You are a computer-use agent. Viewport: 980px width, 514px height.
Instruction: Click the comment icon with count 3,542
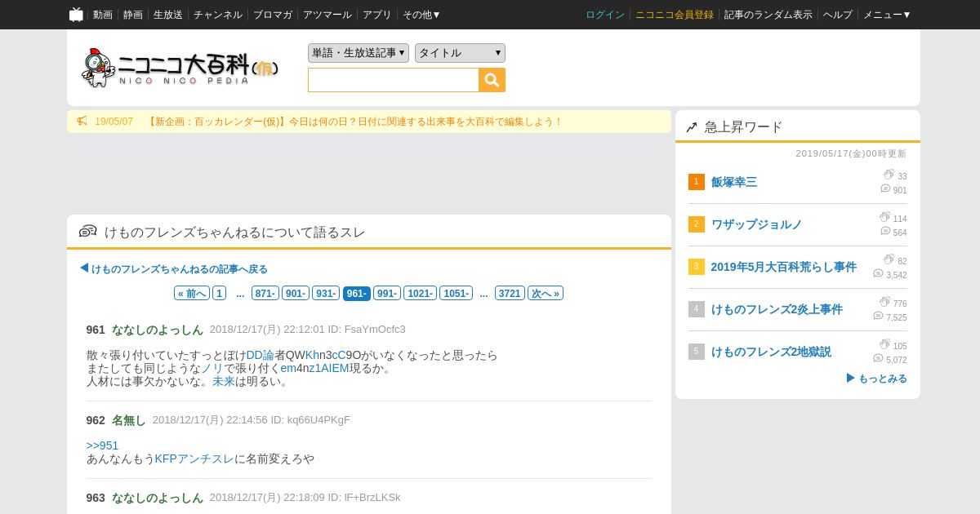click(878, 273)
